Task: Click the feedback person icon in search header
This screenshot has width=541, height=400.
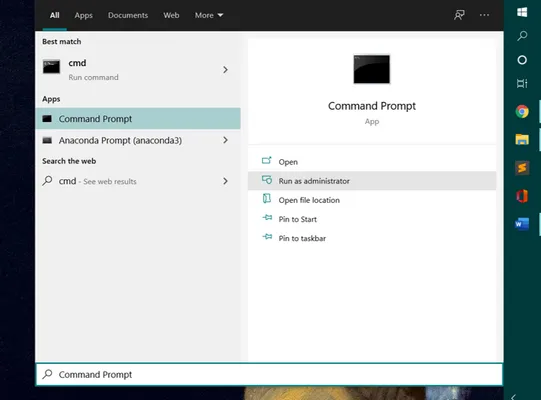Action: pos(459,15)
